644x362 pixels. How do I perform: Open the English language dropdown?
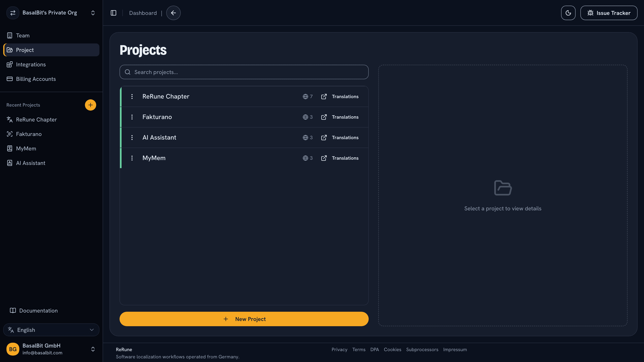51,330
